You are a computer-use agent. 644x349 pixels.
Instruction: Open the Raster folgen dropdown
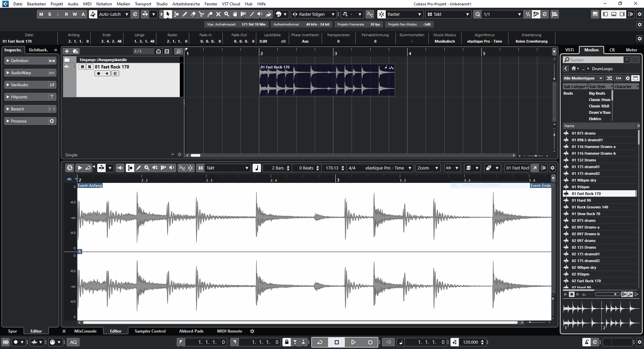tap(333, 14)
